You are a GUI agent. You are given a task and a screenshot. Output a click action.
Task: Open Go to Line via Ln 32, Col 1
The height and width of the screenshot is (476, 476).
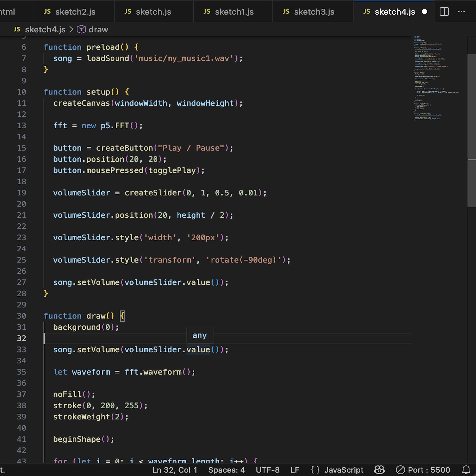coord(175,470)
